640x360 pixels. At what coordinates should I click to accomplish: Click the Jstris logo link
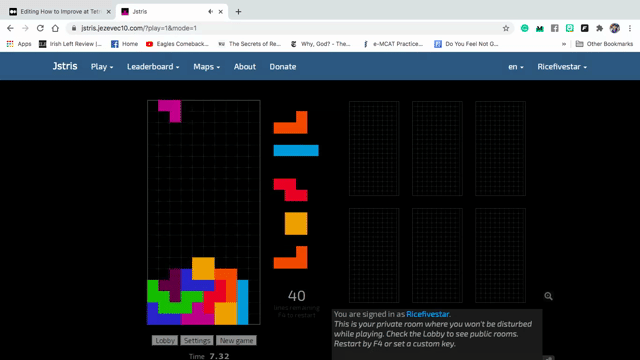click(64, 66)
